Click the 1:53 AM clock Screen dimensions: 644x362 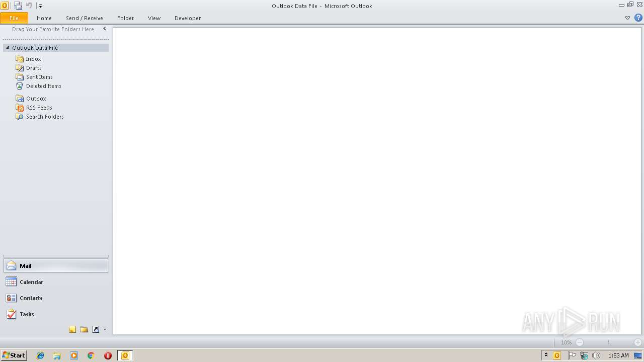pyautogui.click(x=618, y=355)
